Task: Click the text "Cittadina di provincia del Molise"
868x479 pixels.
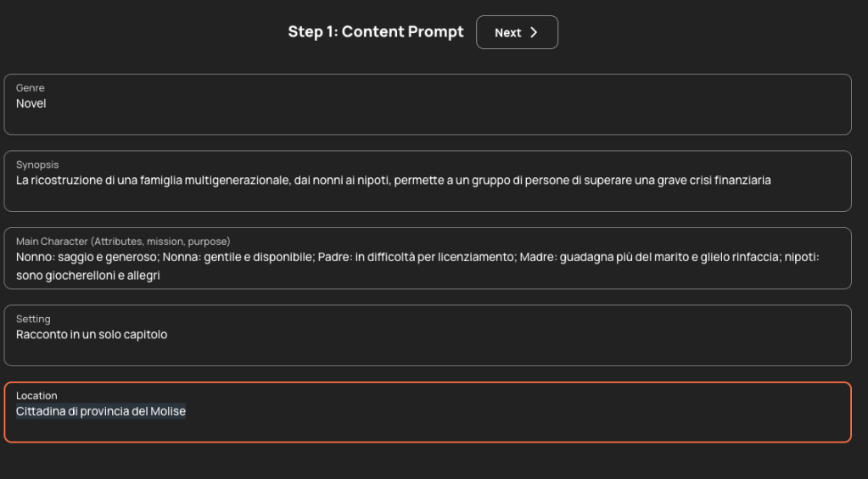Action: coord(100,411)
